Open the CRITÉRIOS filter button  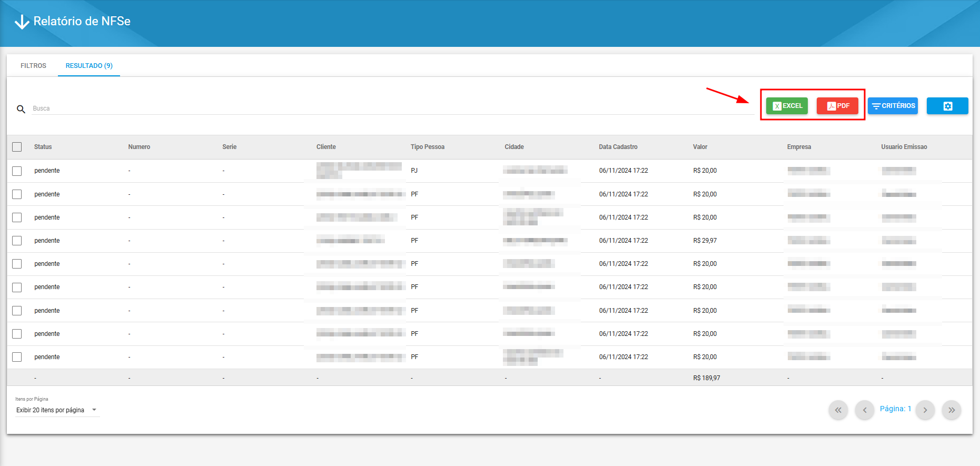893,106
